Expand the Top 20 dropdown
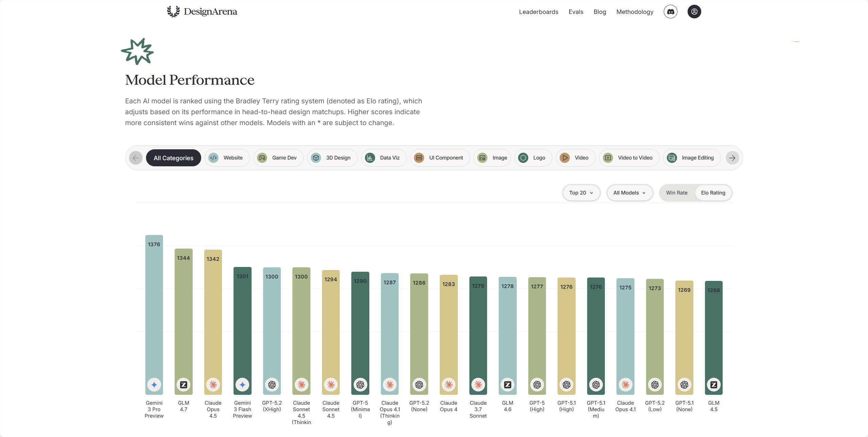This screenshot has width=868, height=437. 581,193
